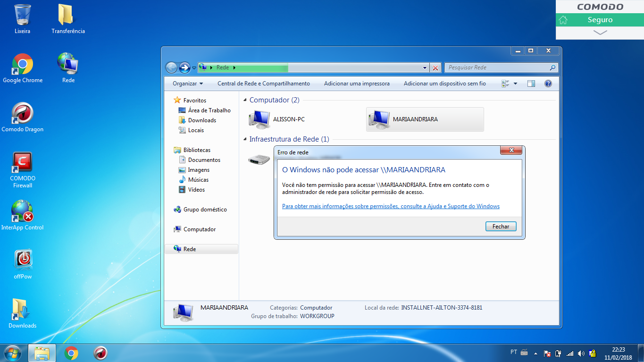The width and height of the screenshot is (644, 362).
Task: Click the network router device icon
Action: [259, 160]
